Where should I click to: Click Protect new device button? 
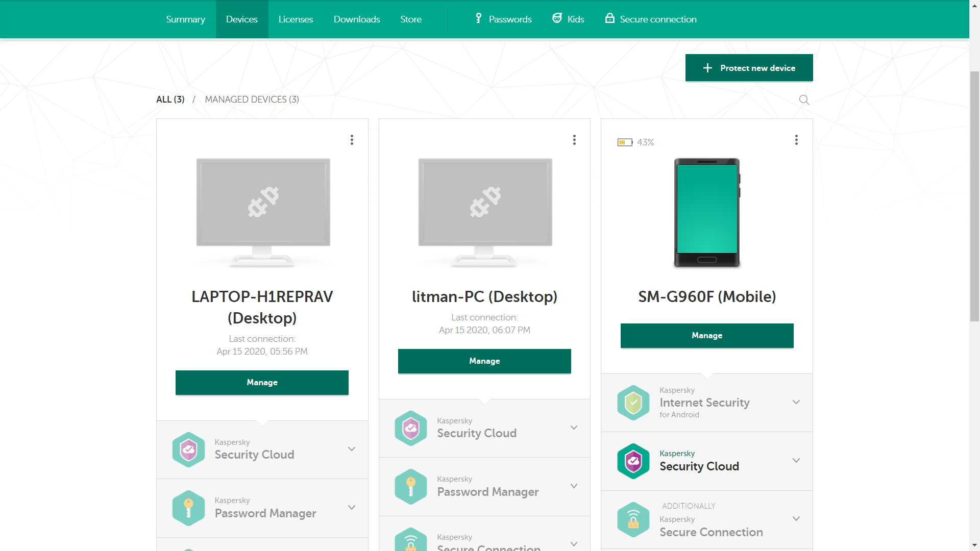click(x=749, y=68)
